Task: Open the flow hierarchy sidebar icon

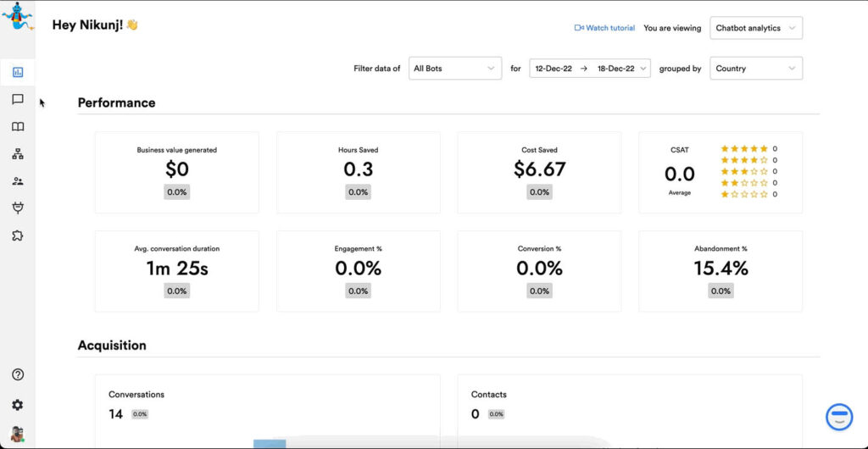Action: tap(18, 154)
